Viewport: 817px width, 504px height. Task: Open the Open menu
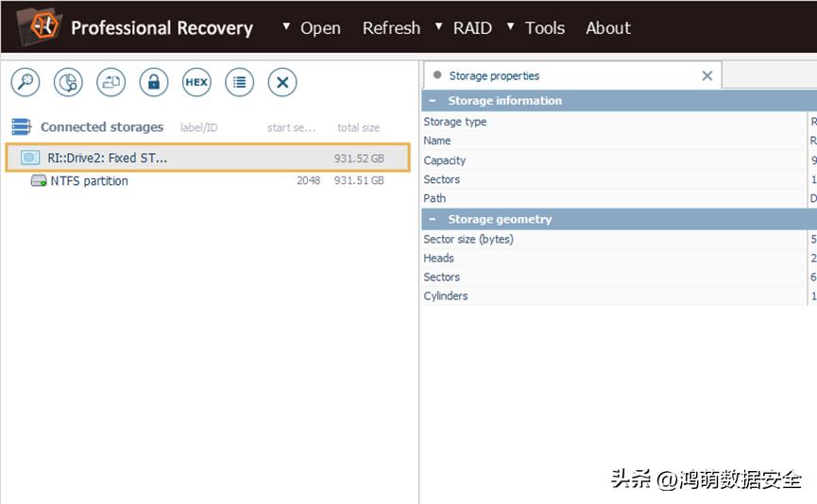(320, 27)
